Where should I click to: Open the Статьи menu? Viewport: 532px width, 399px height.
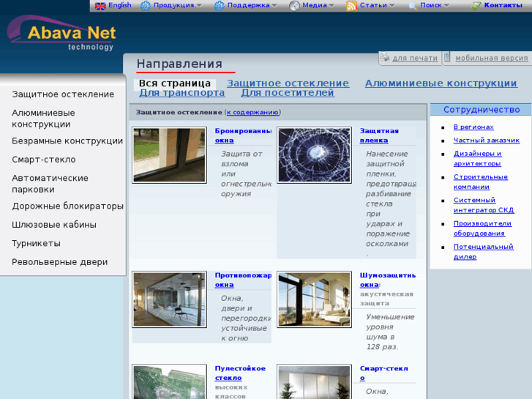[x=373, y=5]
